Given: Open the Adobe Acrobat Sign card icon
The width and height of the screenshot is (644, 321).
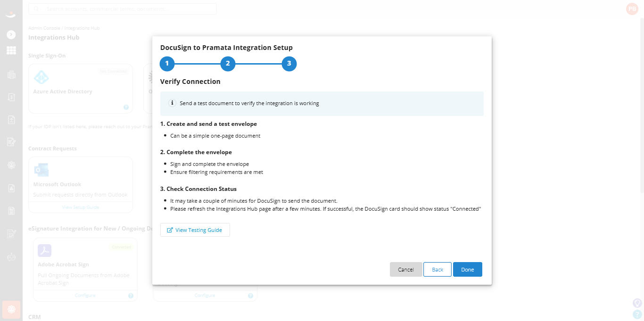Looking at the screenshot, I should click(x=45, y=250).
